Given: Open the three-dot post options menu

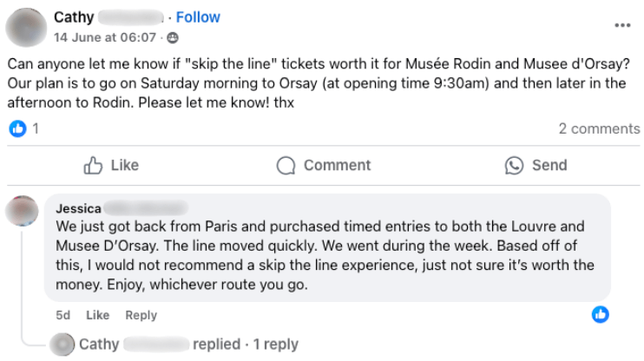Looking at the screenshot, I should point(622,25).
